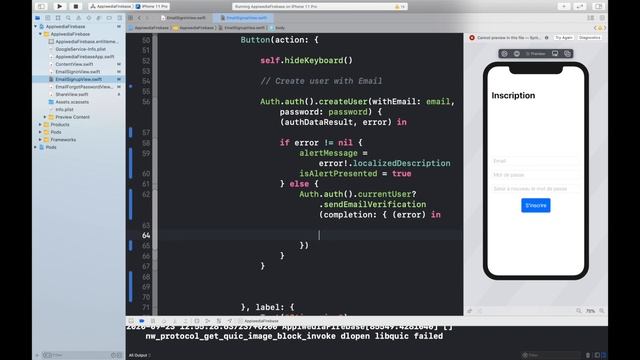
Task: Clear the console with trash icon
Action: tap(588, 356)
